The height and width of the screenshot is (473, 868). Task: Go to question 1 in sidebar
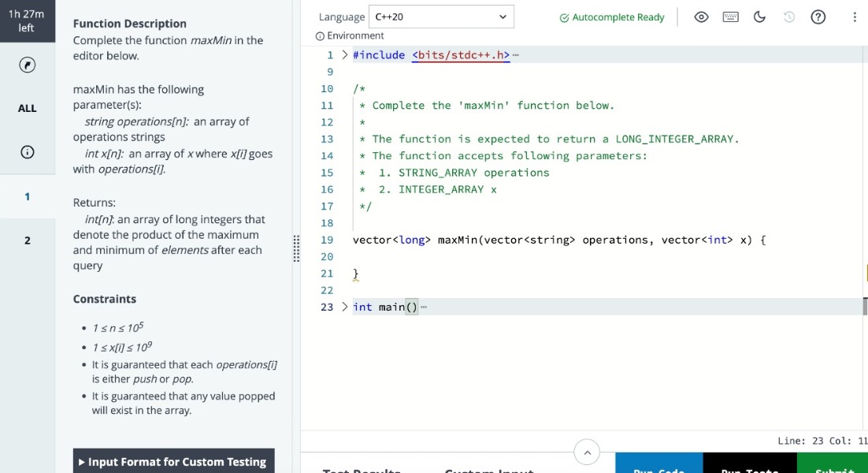(27, 196)
